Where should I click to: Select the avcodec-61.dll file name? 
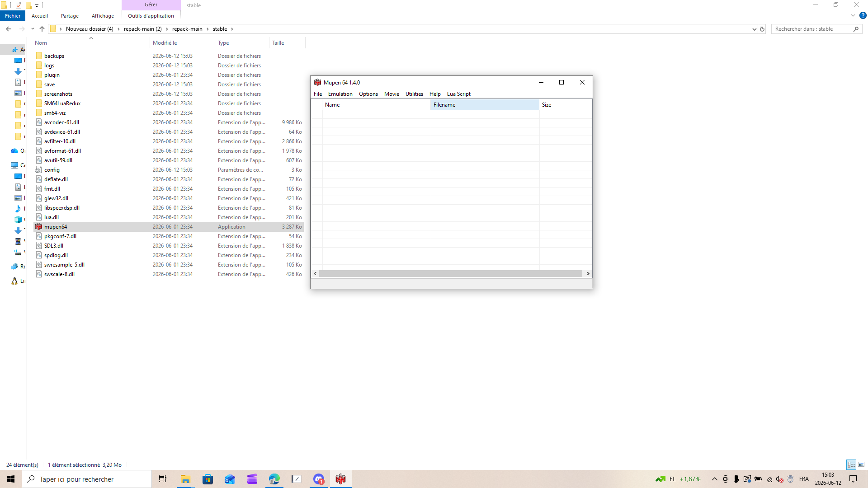(x=61, y=122)
